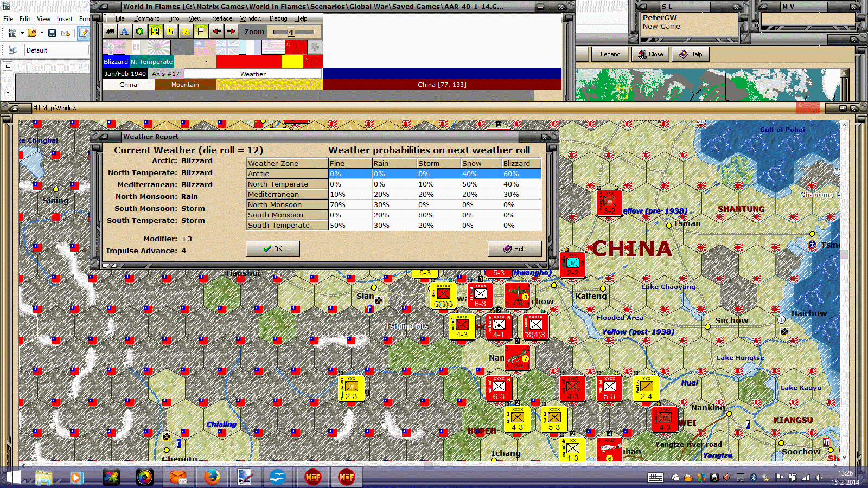
Task: Click OK in the Weather Report dialog
Action: point(272,249)
